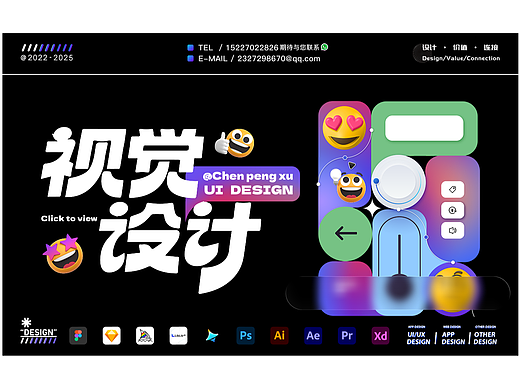Click the large "视觉" title characters
This screenshot has width=520, height=390.
(x=122, y=162)
